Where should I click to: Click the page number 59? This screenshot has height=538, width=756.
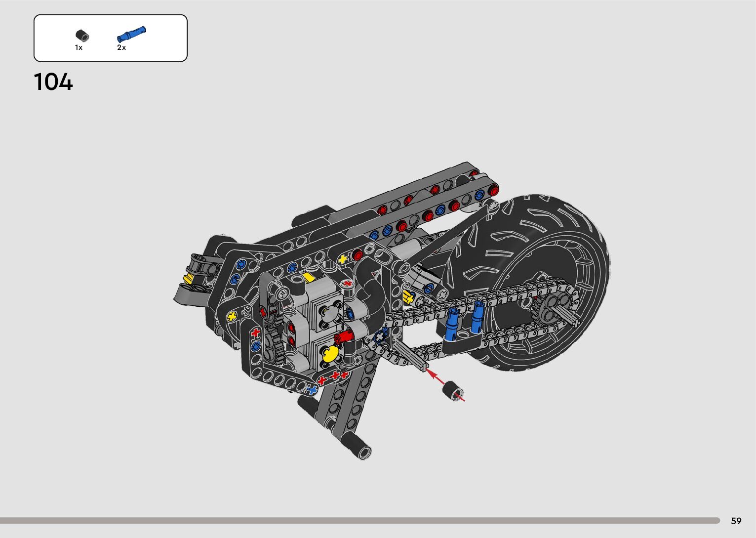point(736,521)
